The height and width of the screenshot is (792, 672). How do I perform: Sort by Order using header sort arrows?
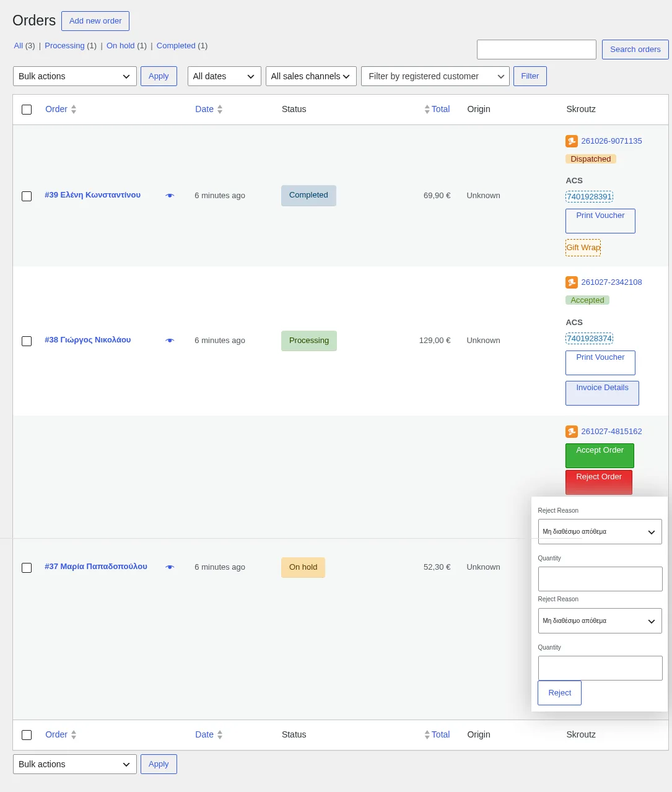pos(74,110)
